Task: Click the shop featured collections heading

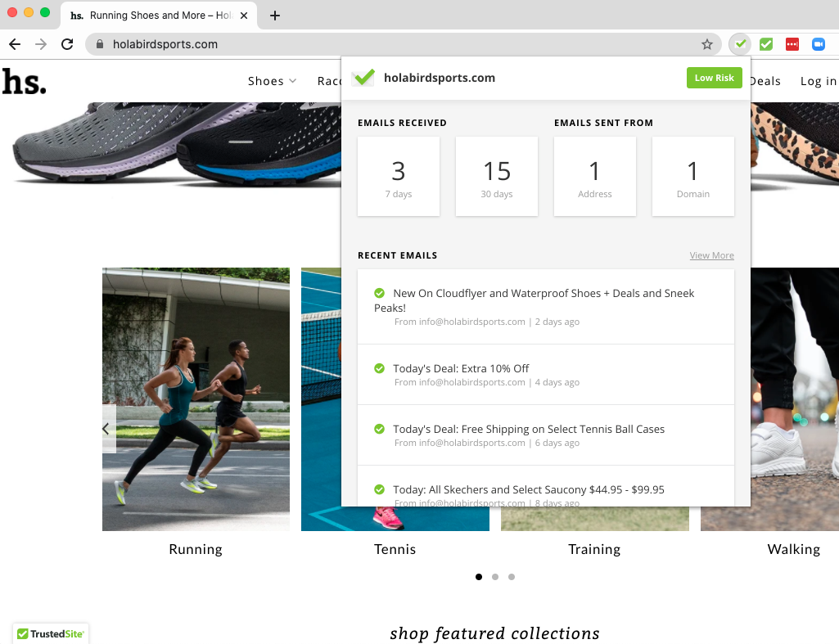Action: 494,633
